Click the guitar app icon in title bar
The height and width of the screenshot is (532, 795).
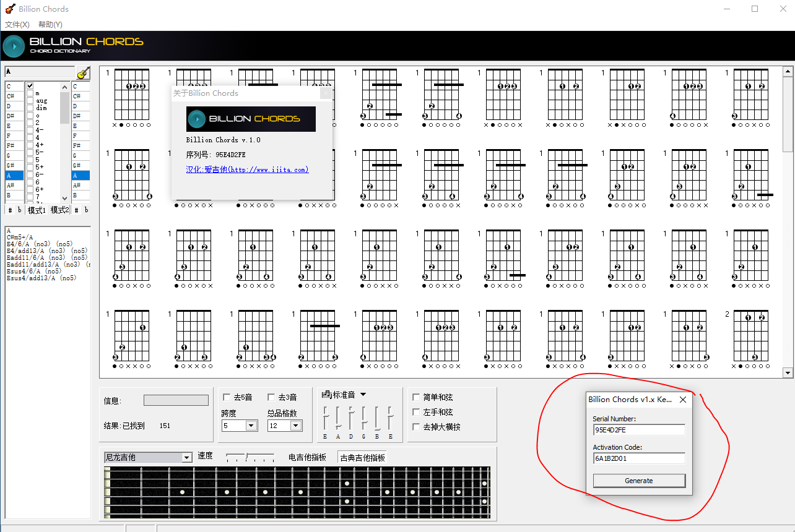[10, 9]
